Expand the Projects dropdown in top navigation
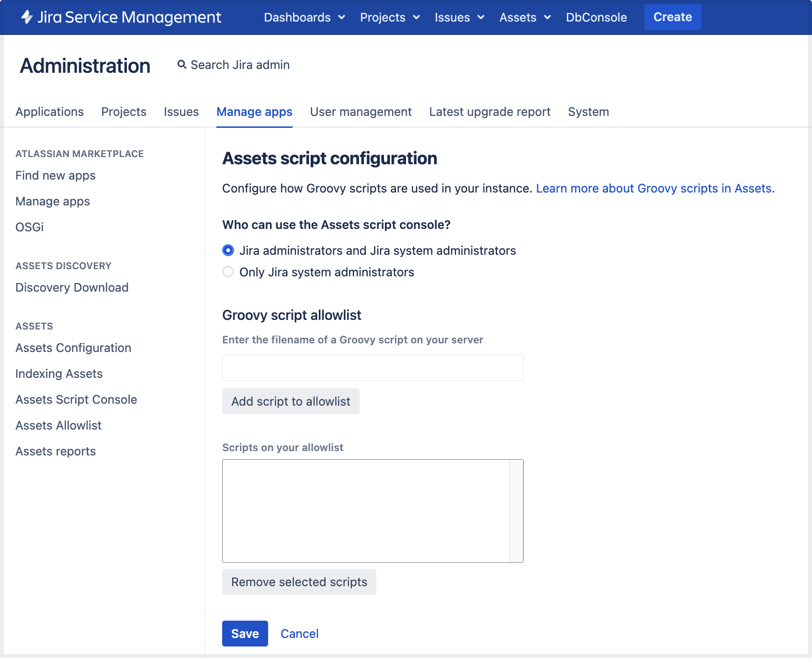Image resolution: width=812 pixels, height=658 pixels. 390,17
